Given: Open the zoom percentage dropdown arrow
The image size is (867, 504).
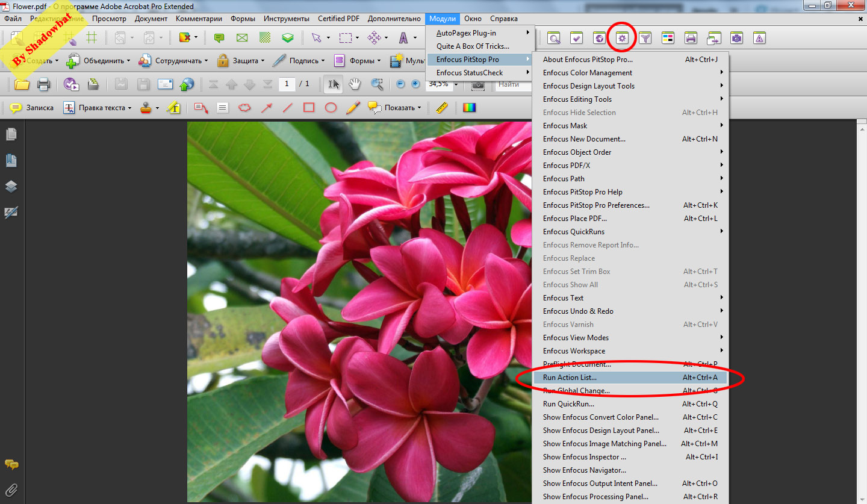Looking at the screenshot, I should point(456,85).
